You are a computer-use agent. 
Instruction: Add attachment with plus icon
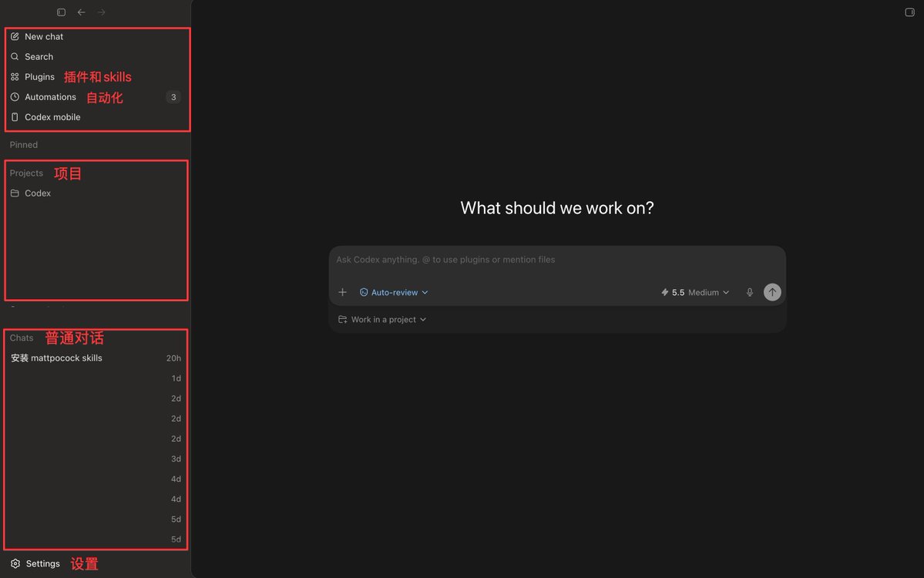(342, 292)
